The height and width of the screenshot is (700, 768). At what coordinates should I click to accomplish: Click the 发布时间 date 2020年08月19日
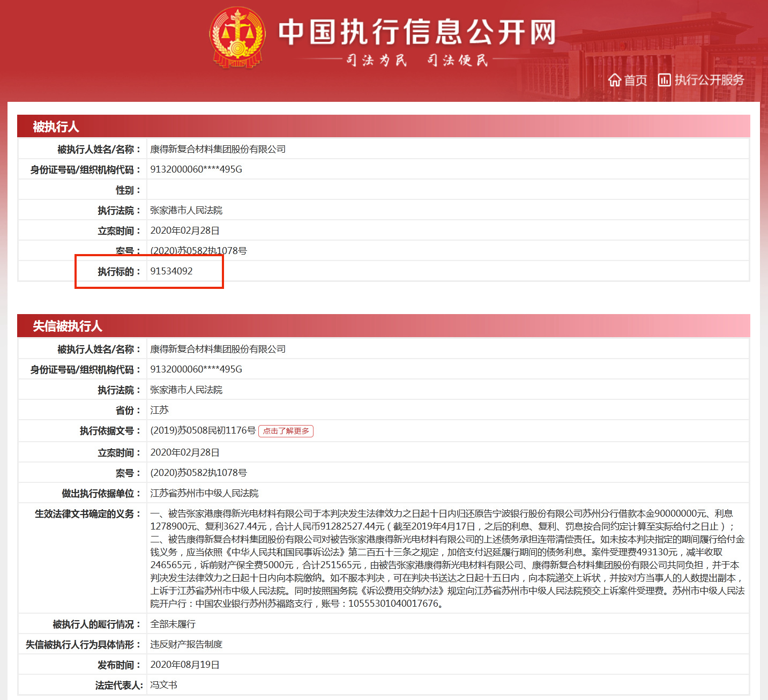pos(185,665)
